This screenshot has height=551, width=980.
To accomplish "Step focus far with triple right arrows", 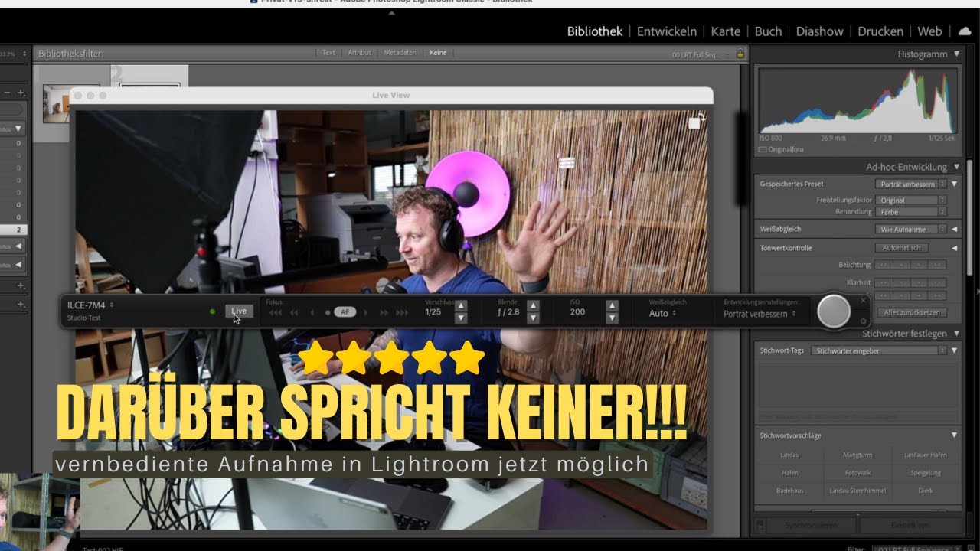I will [402, 312].
